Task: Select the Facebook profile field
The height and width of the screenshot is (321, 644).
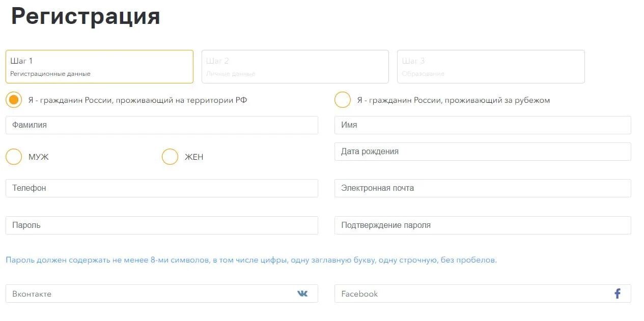Action: pos(483,294)
